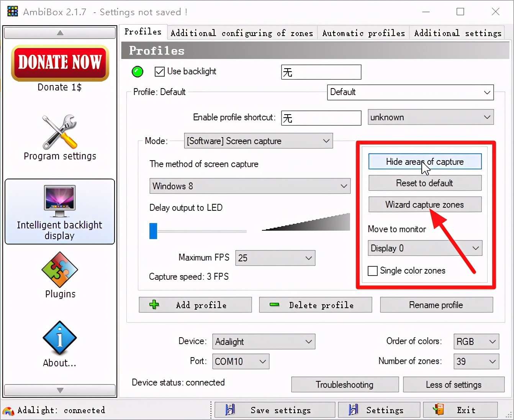This screenshot has width=514, height=420.
Task: Launch Wizard capture zones
Action: coord(425,205)
